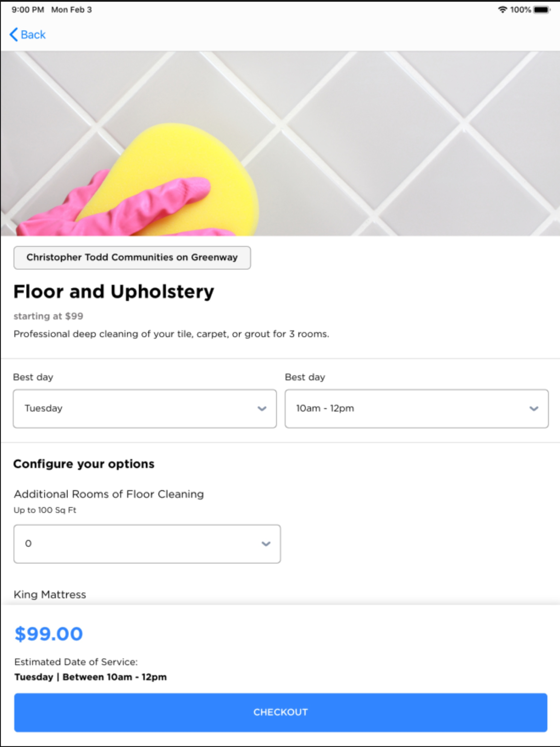Tap the Wi-Fi status icon
The height and width of the screenshot is (747, 560).
503,10
